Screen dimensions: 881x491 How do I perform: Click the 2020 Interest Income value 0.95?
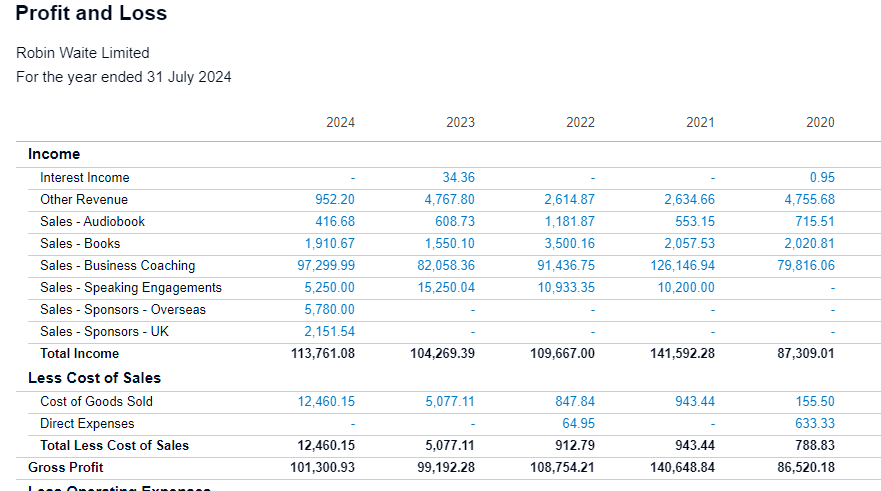(x=822, y=178)
